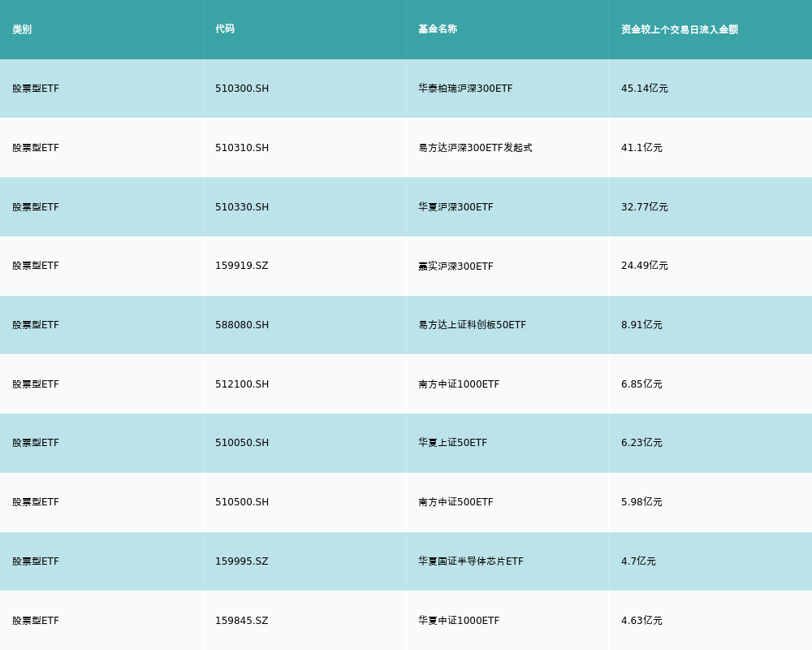
Task: Click the 45.14亿元 inflow amount
Action: 645,89
